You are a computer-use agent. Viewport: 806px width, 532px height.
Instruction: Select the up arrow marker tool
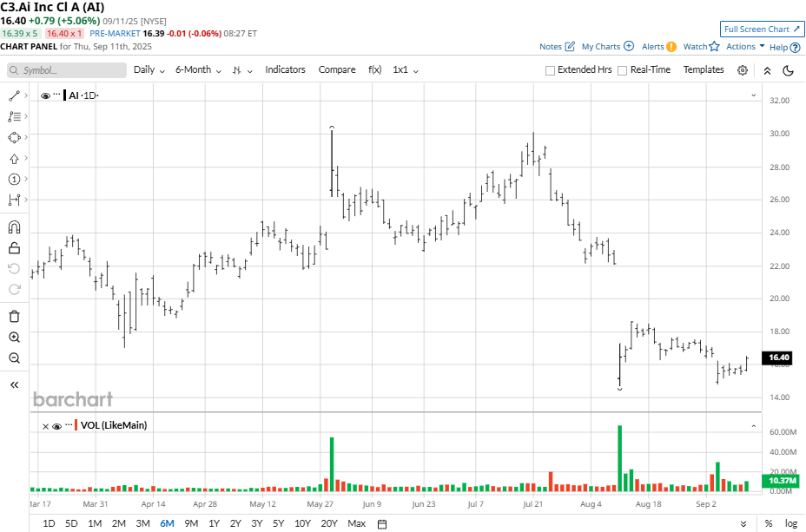[14, 158]
